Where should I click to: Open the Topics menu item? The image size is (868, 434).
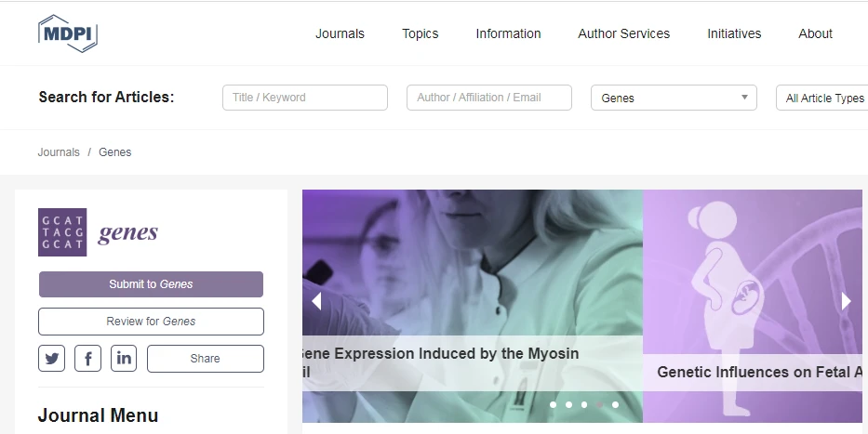click(421, 33)
